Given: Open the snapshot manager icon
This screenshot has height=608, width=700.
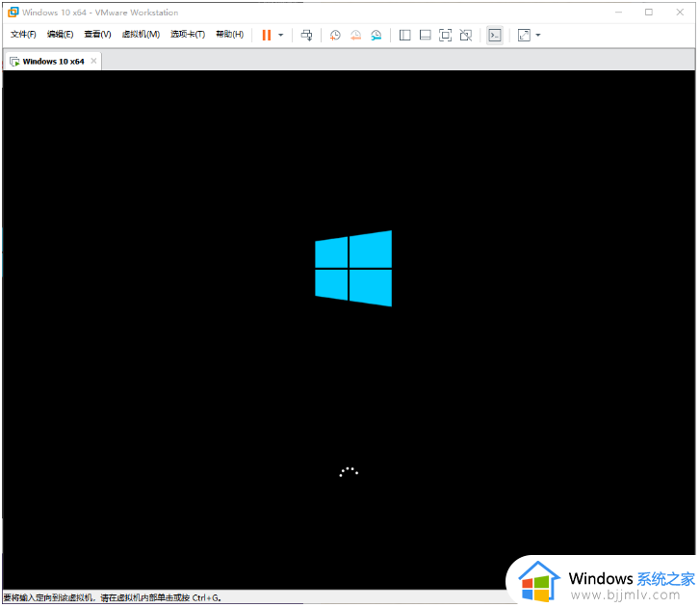Looking at the screenshot, I should (376, 36).
